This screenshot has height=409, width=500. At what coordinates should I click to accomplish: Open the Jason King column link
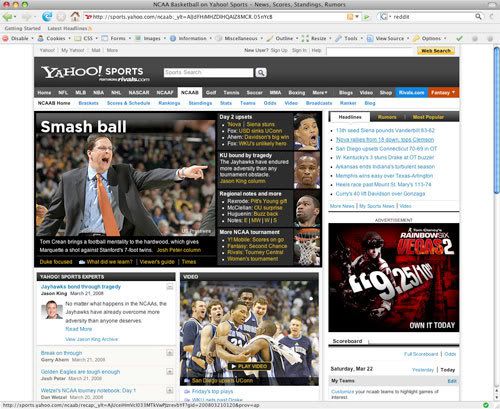(243, 181)
